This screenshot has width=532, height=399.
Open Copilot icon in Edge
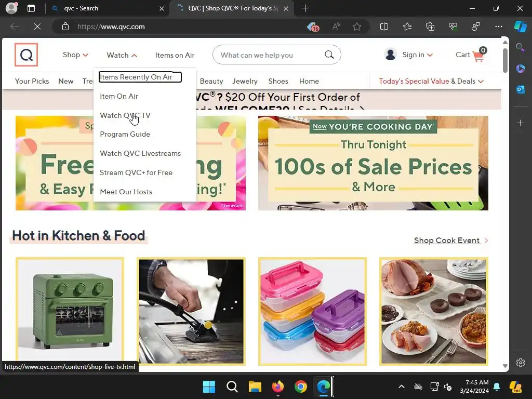[x=520, y=26]
